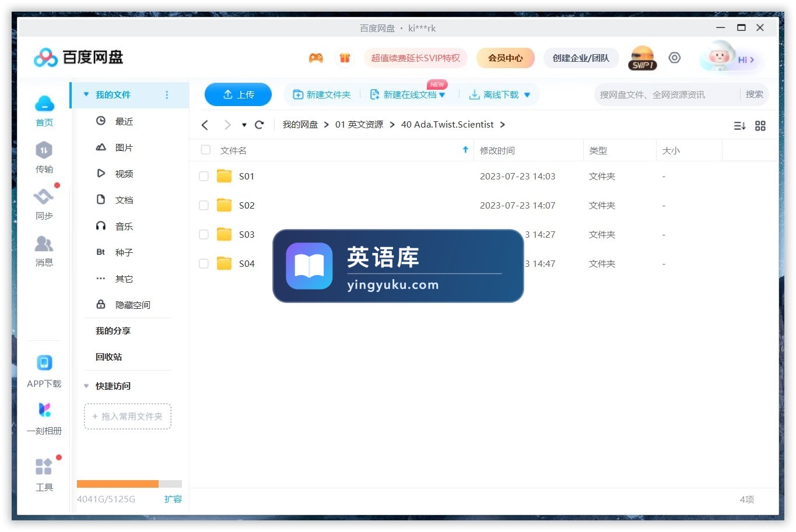Click the storage usage progress bar
This screenshot has height=532, width=796.
point(129,484)
